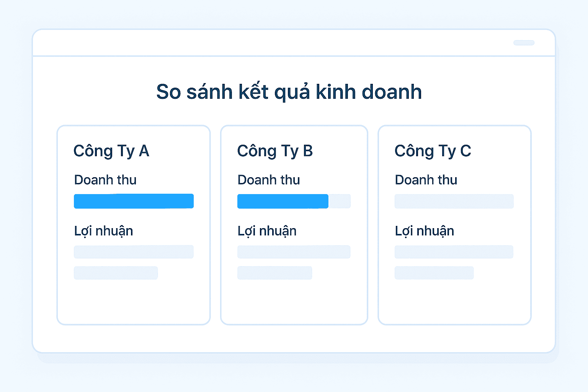
Task: Click the Lợi nhuận label under Công Ty B
Action: (267, 231)
